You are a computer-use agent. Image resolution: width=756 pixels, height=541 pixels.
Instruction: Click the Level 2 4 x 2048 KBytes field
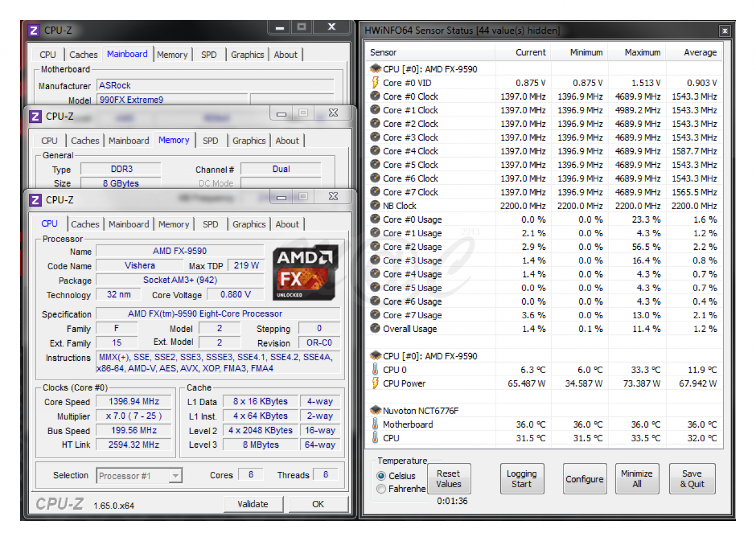[x=260, y=431]
